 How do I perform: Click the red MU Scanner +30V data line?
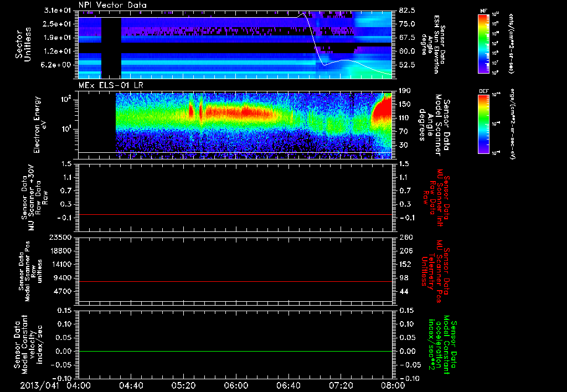pos(235,214)
